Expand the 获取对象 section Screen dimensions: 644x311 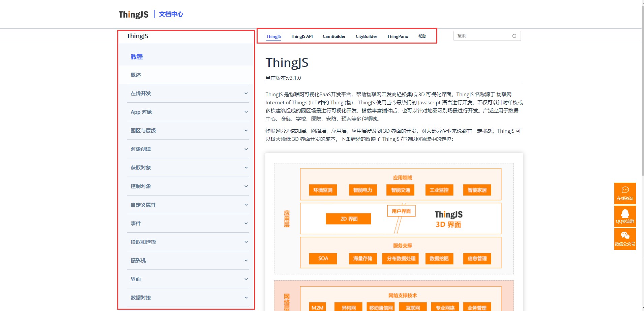[x=188, y=168]
